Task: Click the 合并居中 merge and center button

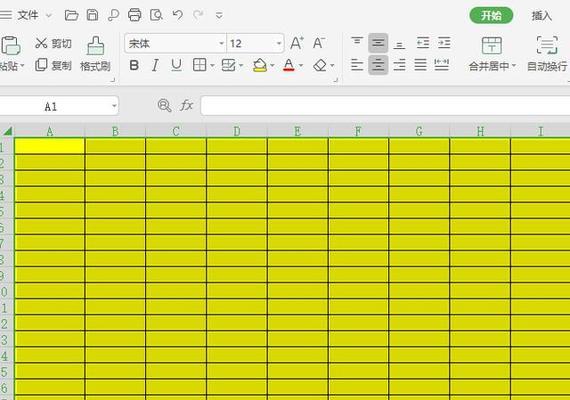Action: click(x=492, y=54)
